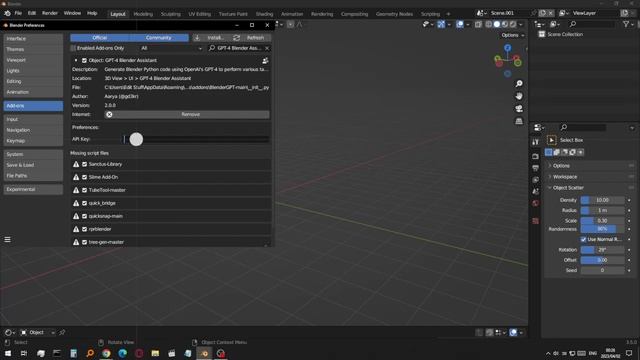Image resolution: width=640 pixels, height=360 pixels.
Task: Click the Refresh add-ons button
Action: coord(251,38)
